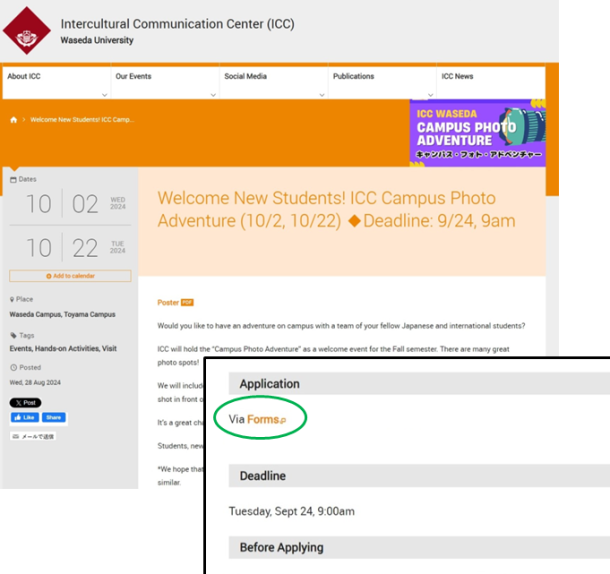Expand the Publications menu chevron
610x574 pixels.
point(430,95)
